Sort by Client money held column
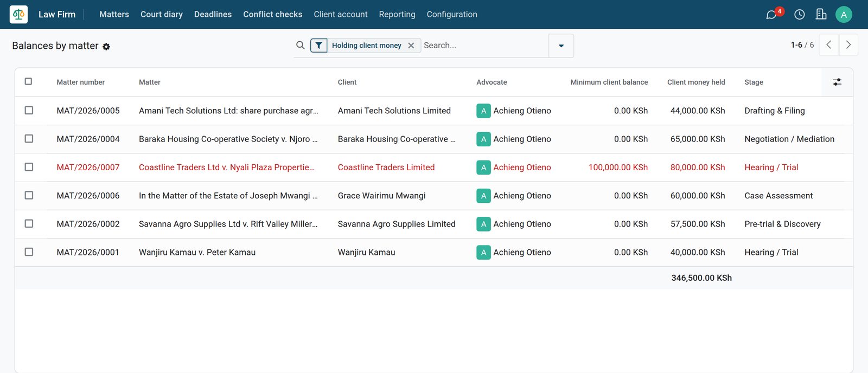 [x=696, y=82]
